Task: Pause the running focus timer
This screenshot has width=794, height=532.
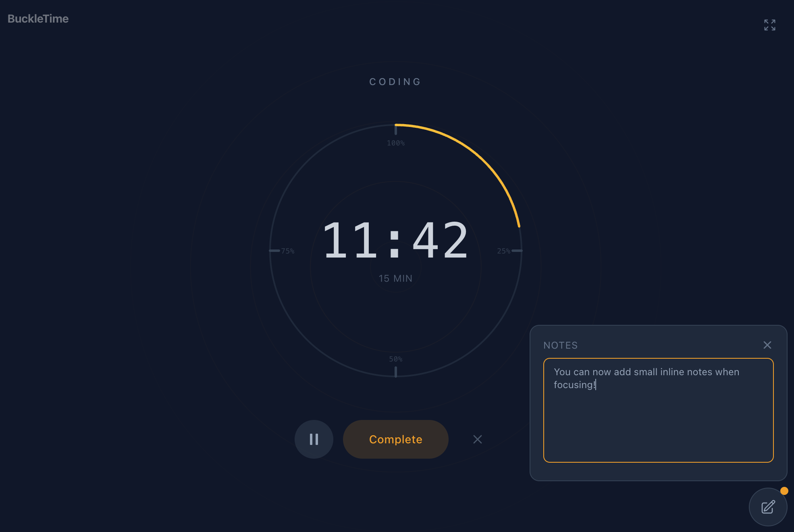Action: coord(314,439)
